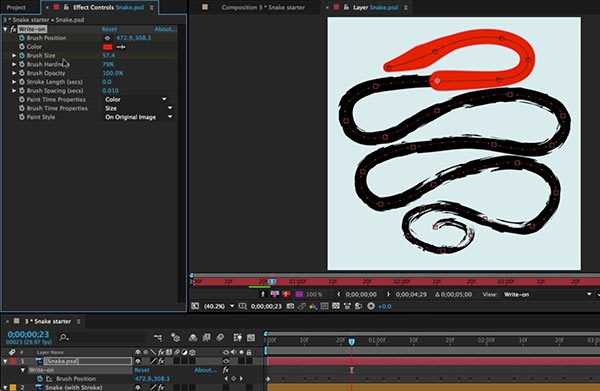The image size is (600, 391).
Task: Click the Brush Position crosshair point picker
Action: [x=107, y=38]
